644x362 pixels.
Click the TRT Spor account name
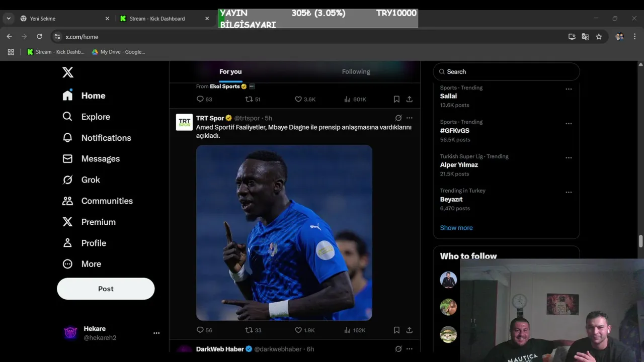click(210, 118)
